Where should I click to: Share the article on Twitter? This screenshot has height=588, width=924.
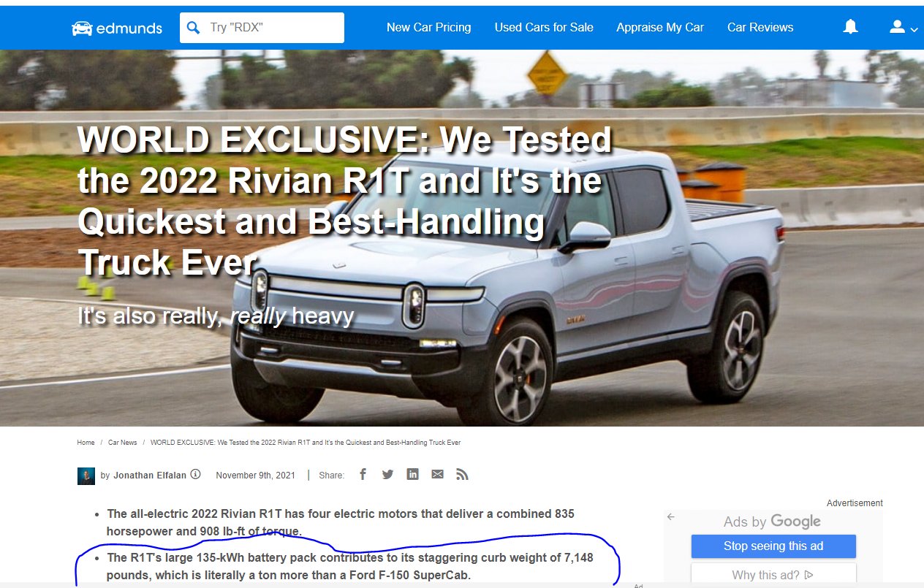[x=387, y=474]
